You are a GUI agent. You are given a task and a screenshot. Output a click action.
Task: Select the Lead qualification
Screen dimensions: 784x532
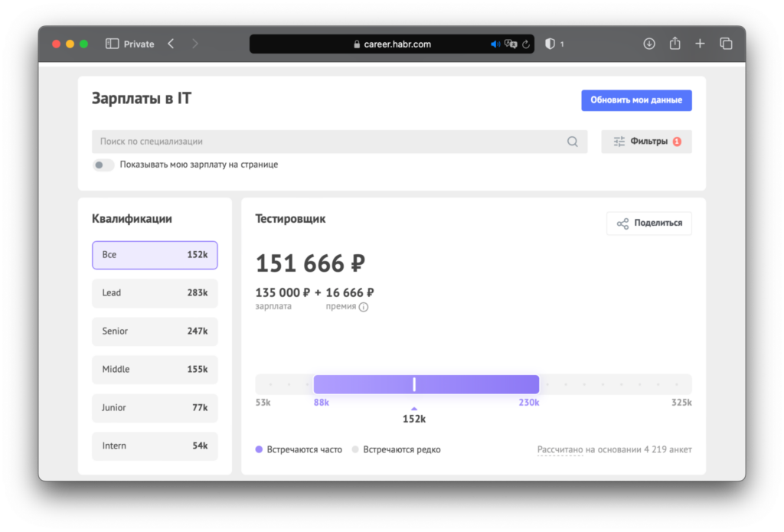pyautogui.click(x=155, y=293)
